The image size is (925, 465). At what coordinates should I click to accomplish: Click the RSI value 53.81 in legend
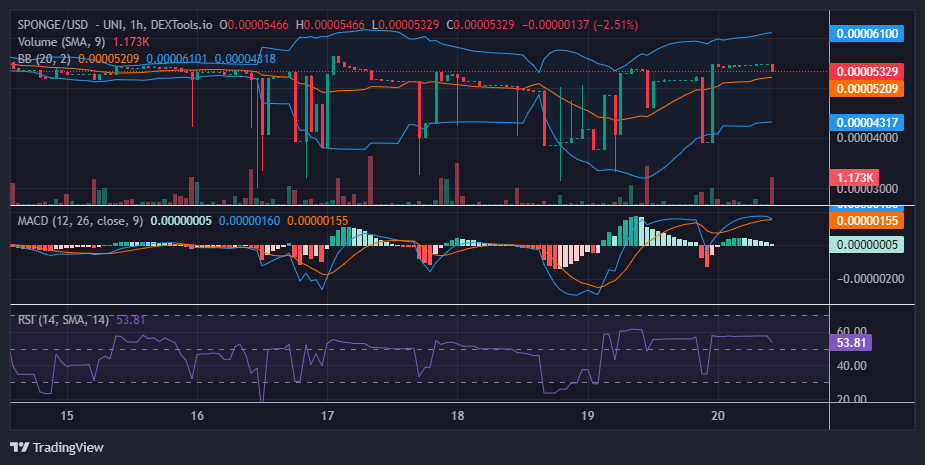click(131, 320)
